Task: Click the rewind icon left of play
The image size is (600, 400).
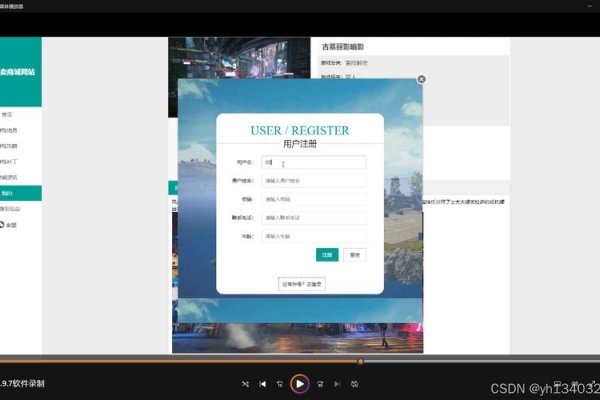Action: pyautogui.click(x=280, y=383)
